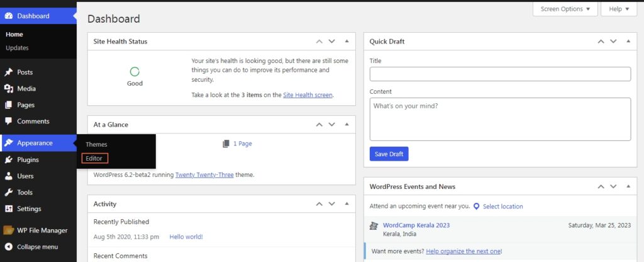Click the Select location link
Screen dimensions: 644x262
[x=502, y=207]
